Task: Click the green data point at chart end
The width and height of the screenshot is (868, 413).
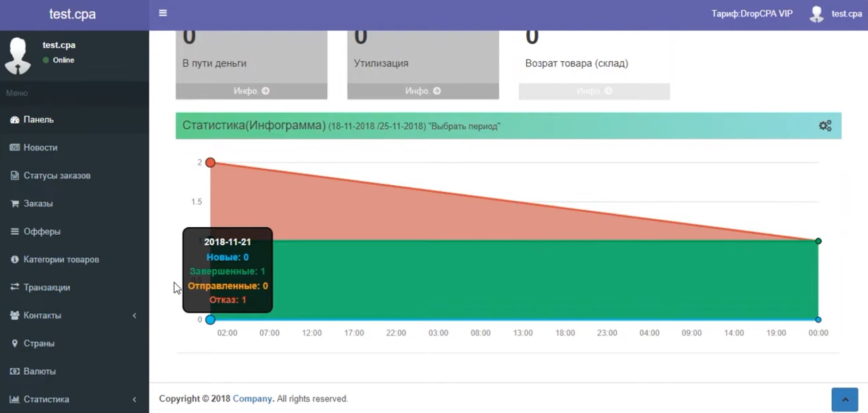Action: point(818,241)
